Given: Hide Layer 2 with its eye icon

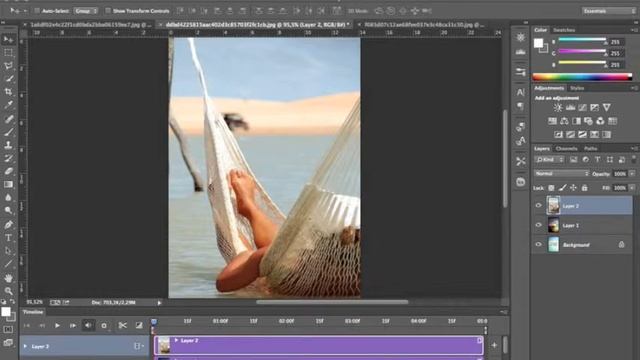Looking at the screenshot, I should (538, 206).
